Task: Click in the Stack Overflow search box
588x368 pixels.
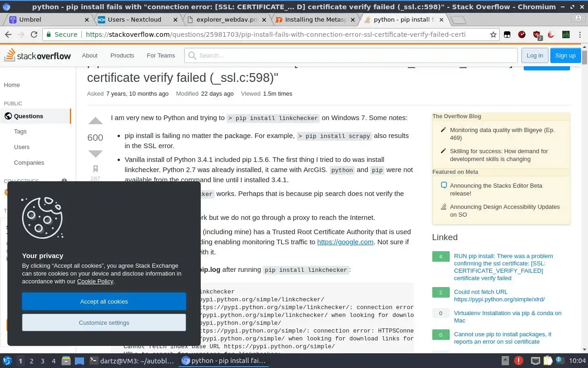Action: 351,55
